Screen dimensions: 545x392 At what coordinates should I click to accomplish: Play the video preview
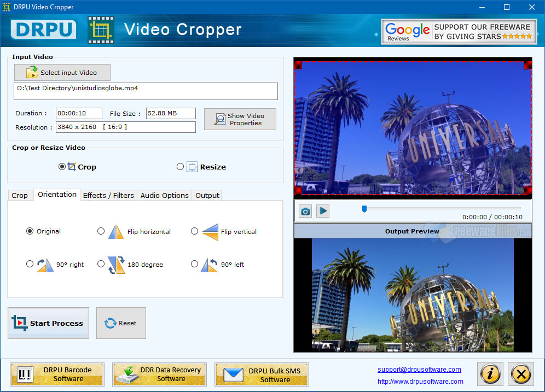(323, 210)
